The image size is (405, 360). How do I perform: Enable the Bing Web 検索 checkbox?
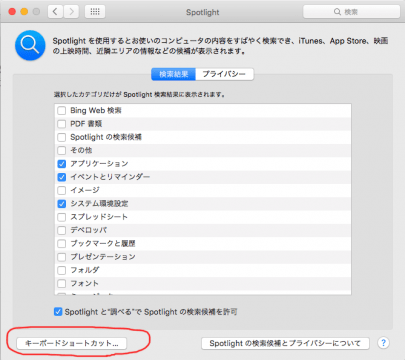coord(61,111)
